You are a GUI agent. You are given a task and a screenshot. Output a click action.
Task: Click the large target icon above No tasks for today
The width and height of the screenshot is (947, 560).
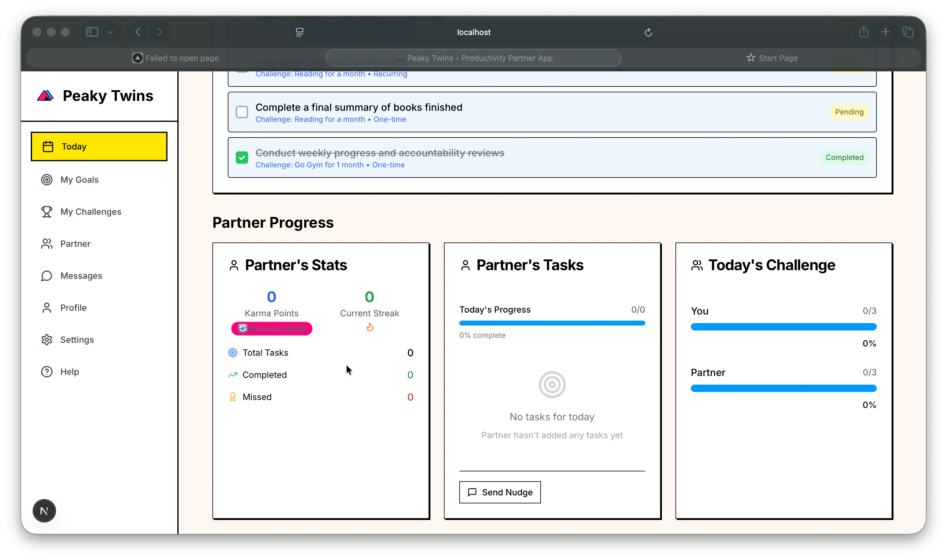[552, 385]
